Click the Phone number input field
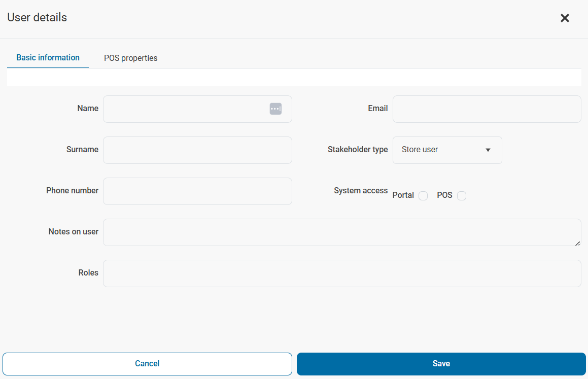This screenshot has width=588, height=379. 197,191
